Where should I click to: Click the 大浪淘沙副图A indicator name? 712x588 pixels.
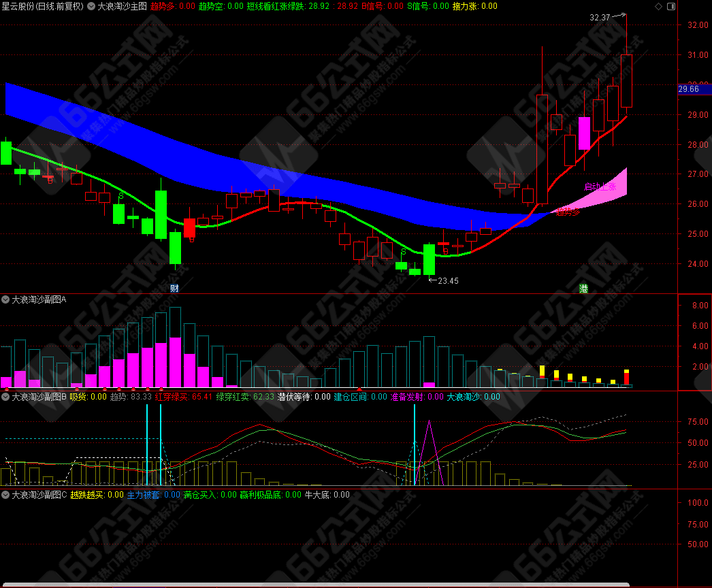[x=39, y=299]
